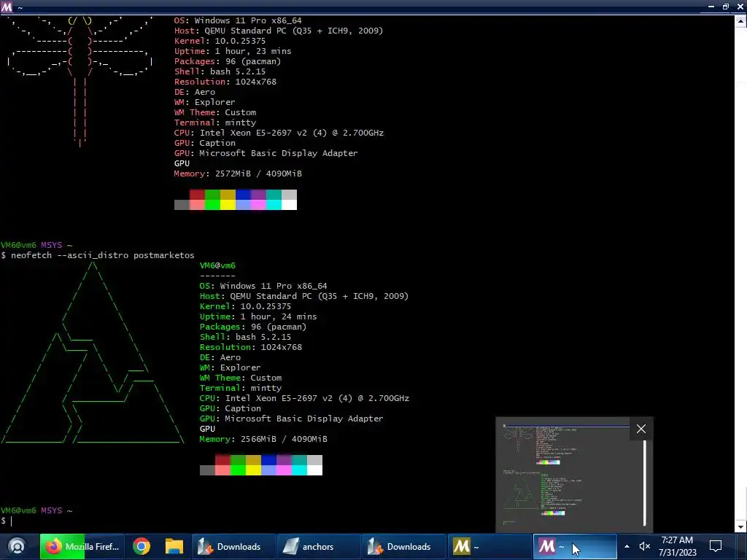
Task: Click the blue swatch in the lower color palette
Action: pyautogui.click(x=268, y=460)
